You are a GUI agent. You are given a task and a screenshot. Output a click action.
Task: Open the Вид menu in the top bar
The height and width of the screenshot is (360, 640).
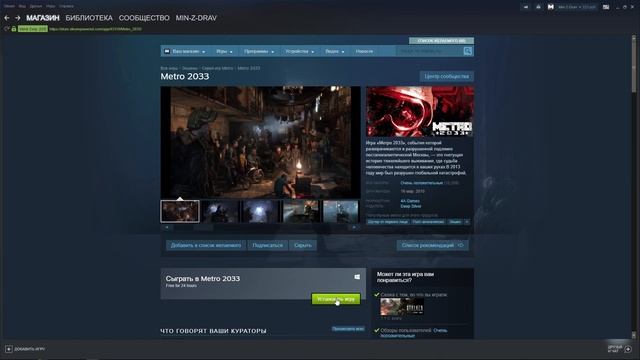pos(22,6)
